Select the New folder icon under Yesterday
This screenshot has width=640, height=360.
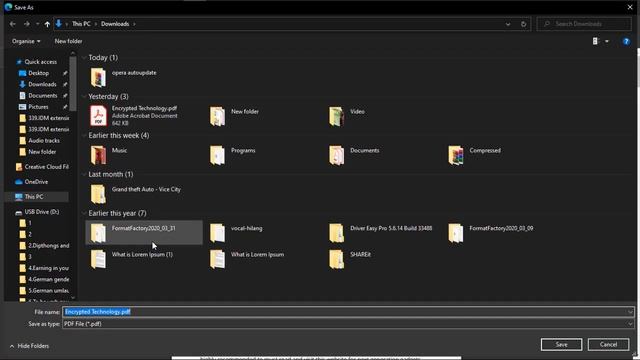coord(218,116)
